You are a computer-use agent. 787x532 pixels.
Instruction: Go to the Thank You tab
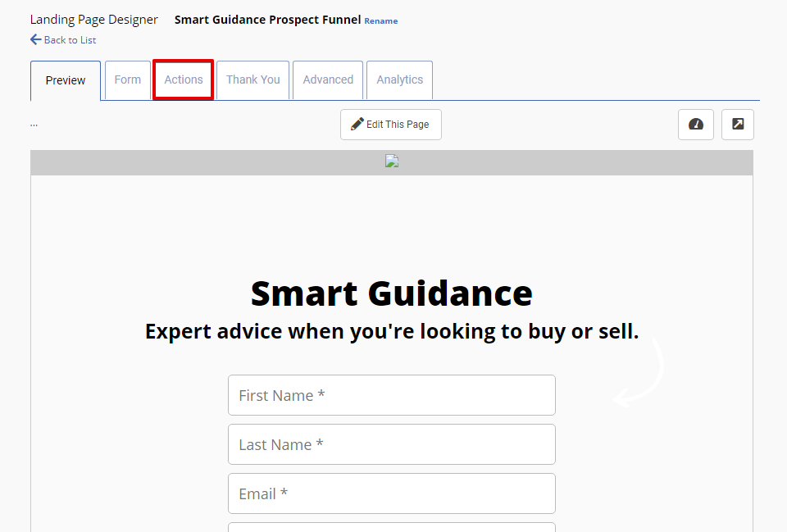tap(253, 80)
